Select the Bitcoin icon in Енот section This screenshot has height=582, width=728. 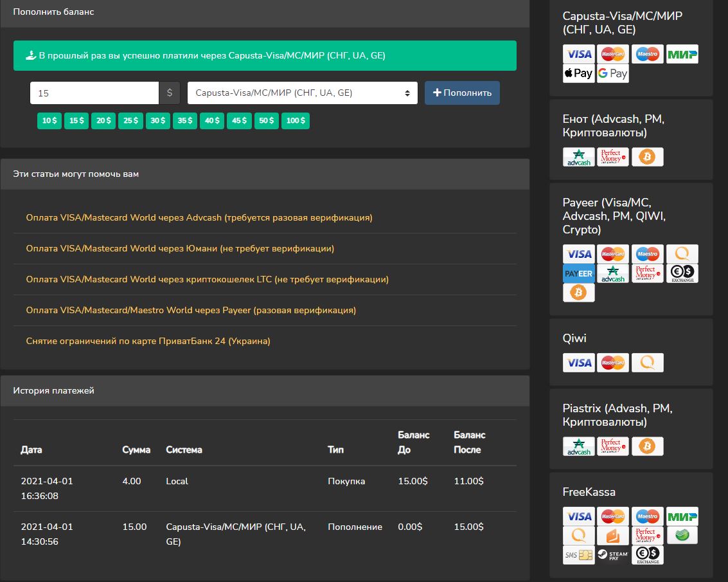click(647, 157)
